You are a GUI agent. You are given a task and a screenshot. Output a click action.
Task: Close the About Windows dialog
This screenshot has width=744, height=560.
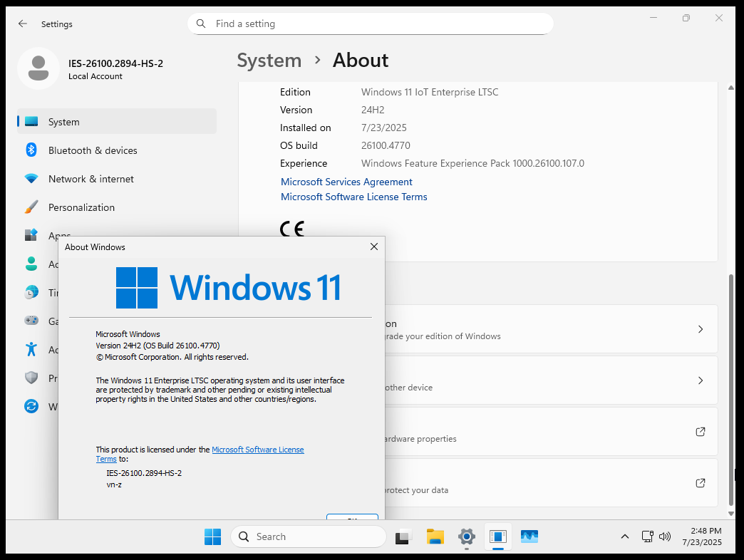pos(374,247)
